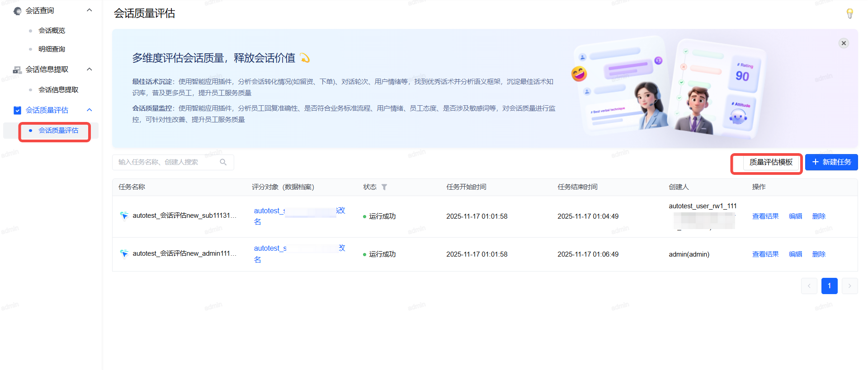The height and width of the screenshot is (370, 868).
Task: Open 明细查询 in the sidebar
Action: click(x=52, y=49)
